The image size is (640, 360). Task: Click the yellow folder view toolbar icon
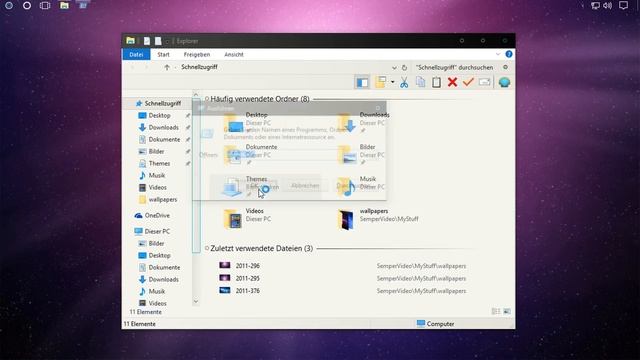(x=381, y=82)
